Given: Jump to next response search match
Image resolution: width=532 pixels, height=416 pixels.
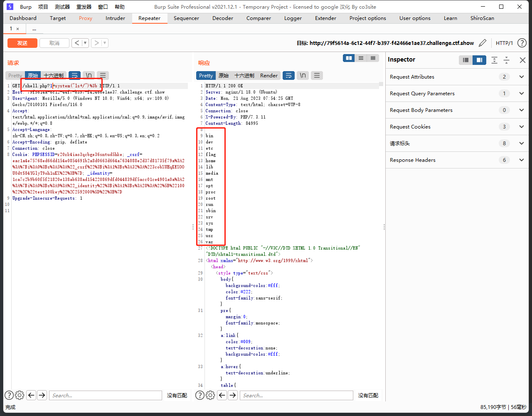Looking at the screenshot, I should (233, 395).
